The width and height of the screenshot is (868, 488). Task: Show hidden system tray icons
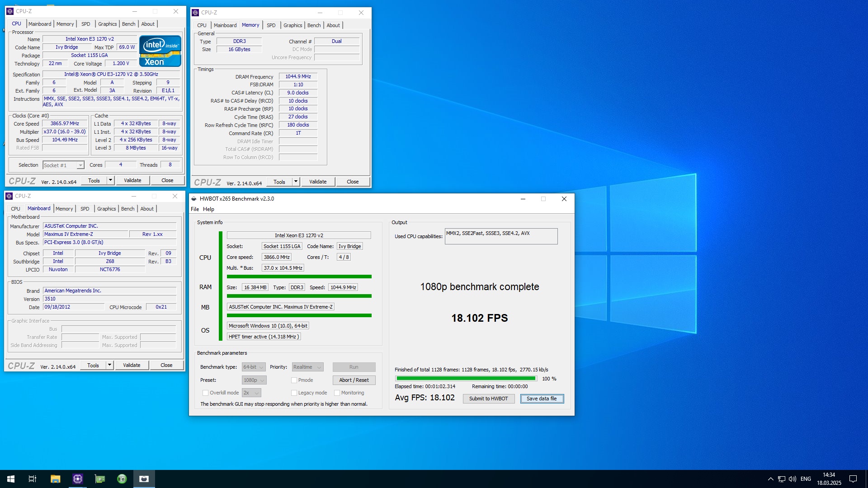tap(770, 479)
